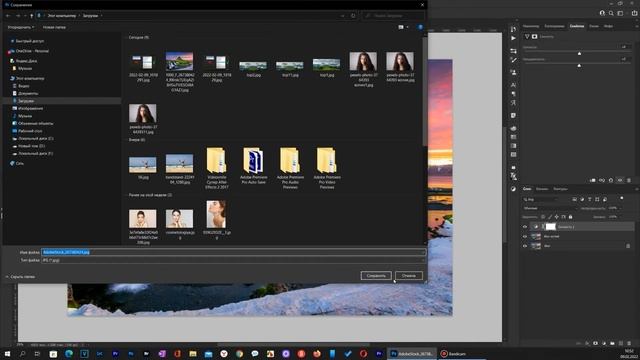
Task: Select the mask icon in Properties header
Action: [x=534, y=37]
